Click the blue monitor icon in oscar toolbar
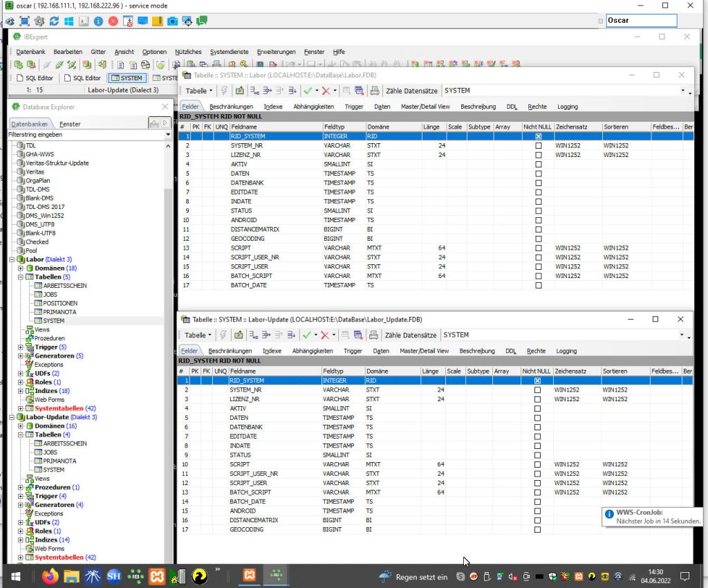Image resolution: width=708 pixels, height=588 pixels. 142,21
